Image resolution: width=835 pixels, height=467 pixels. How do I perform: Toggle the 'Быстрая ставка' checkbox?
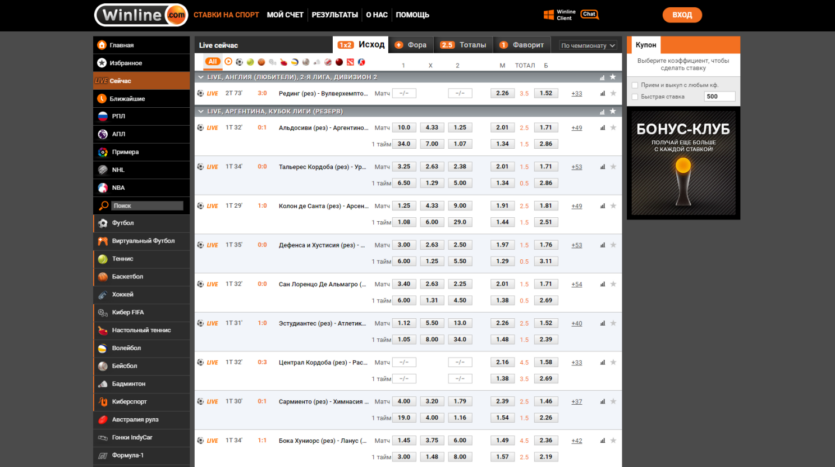636,96
